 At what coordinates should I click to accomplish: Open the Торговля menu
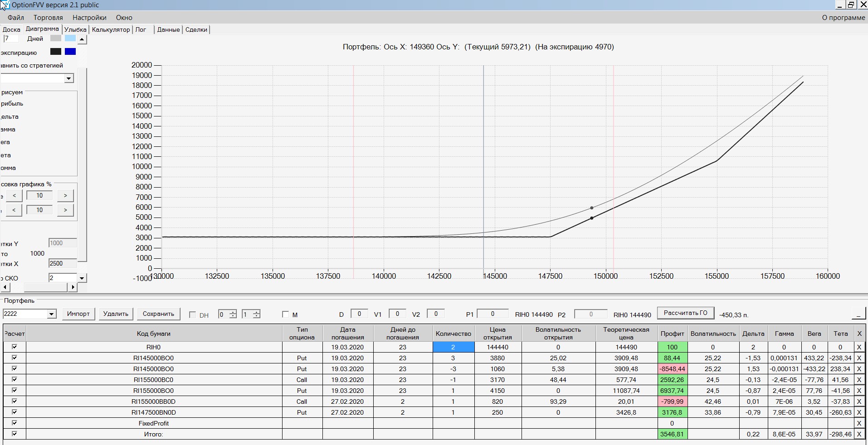(48, 18)
